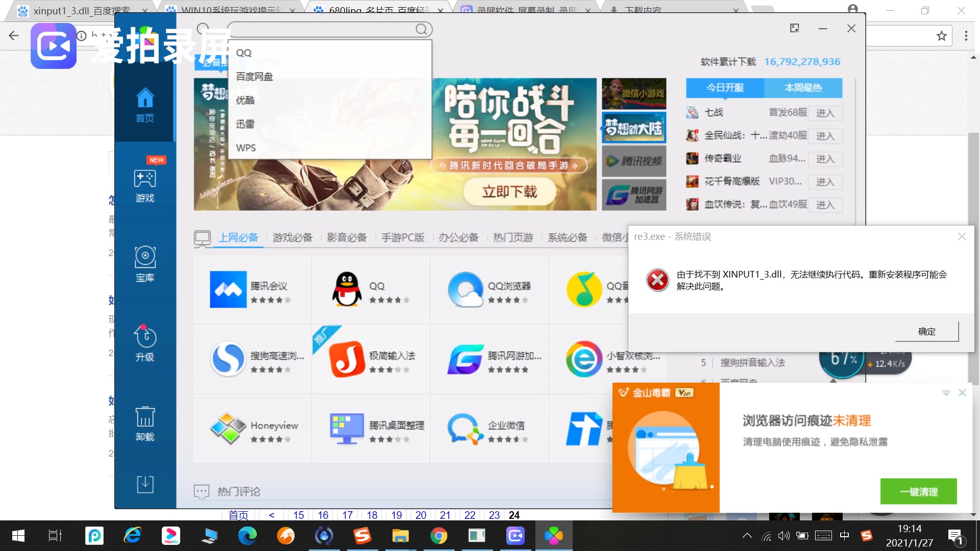Image resolution: width=980 pixels, height=551 pixels.
Task: Click 进入 button for 血饮传说
Action: (825, 205)
